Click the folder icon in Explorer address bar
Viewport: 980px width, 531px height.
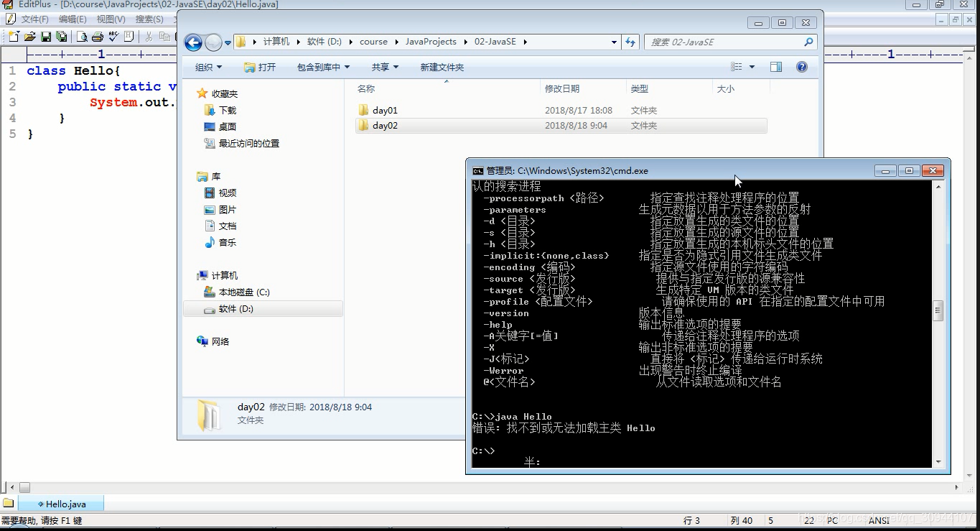(x=241, y=42)
